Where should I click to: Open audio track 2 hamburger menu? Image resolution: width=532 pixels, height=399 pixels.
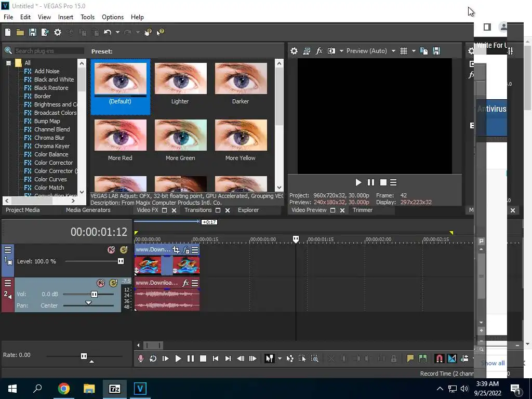[x=8, y=283]
